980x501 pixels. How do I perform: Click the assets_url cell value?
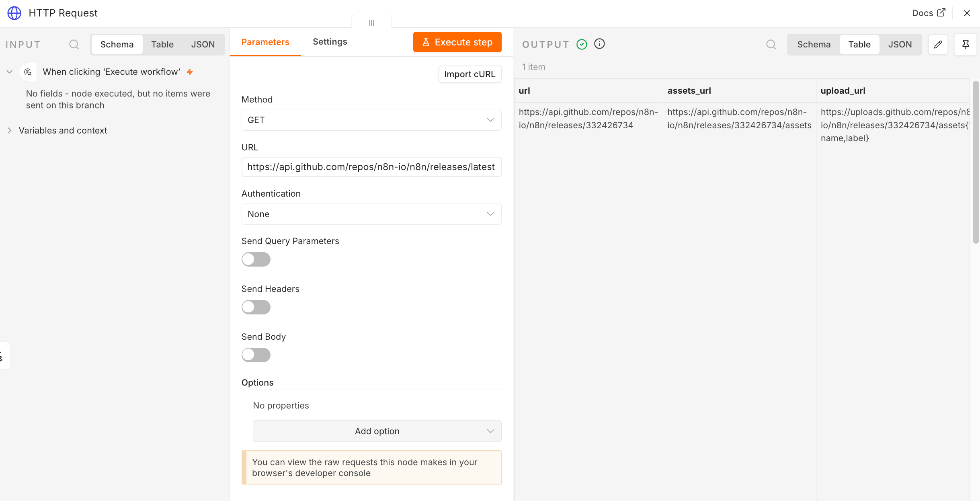(x=739, y=119)
